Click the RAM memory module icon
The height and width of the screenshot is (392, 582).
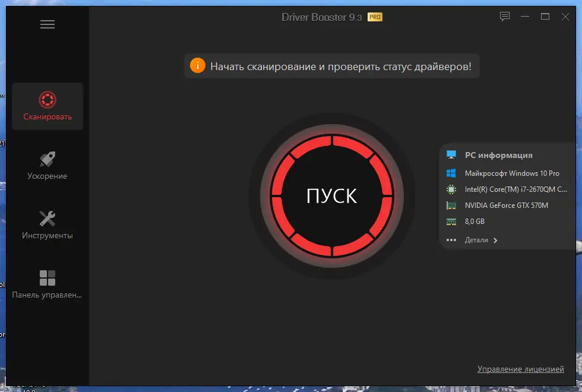(452, 221)
